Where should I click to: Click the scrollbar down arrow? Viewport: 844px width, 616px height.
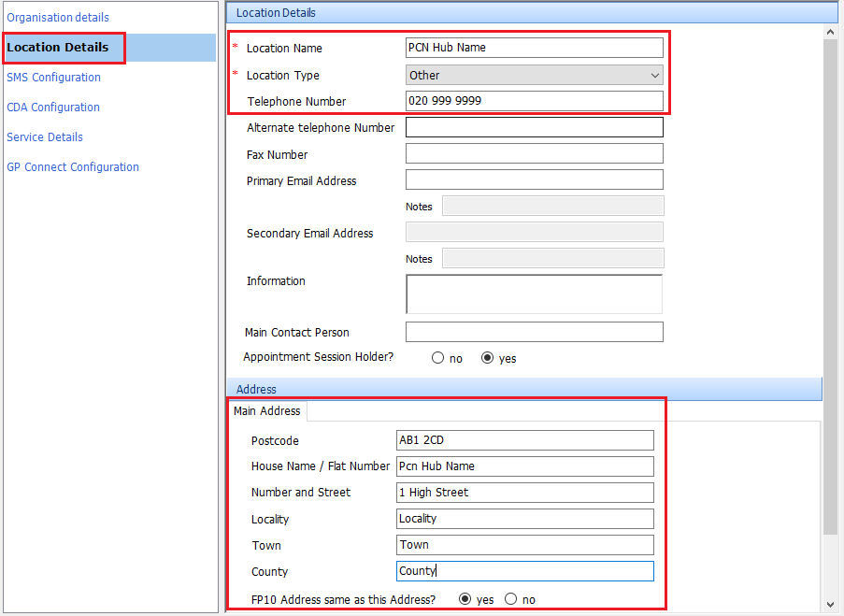tap(830, 605)
